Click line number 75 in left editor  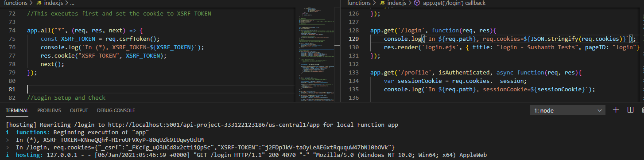pos(12,39)
